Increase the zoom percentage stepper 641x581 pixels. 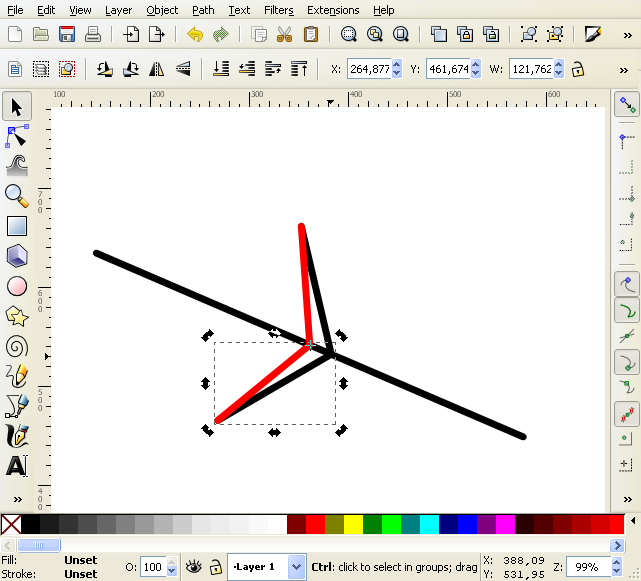click(x=617, y=563)
